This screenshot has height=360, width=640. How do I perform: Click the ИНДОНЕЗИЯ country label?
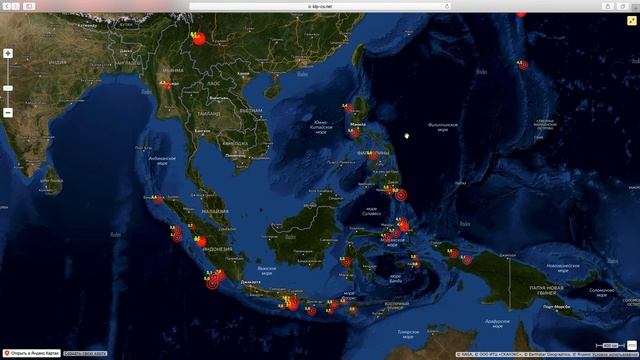pos(217,249)
